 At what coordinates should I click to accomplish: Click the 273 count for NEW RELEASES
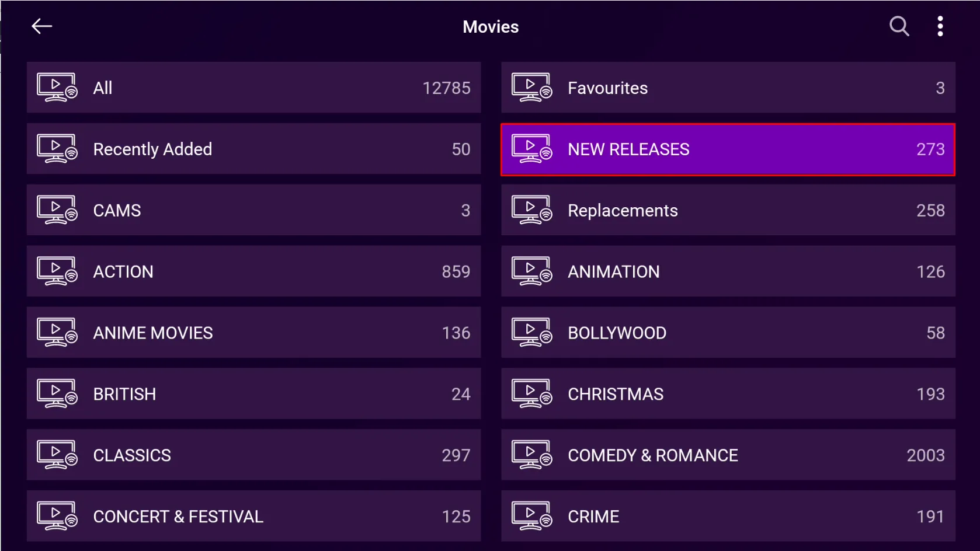point(930,149)
